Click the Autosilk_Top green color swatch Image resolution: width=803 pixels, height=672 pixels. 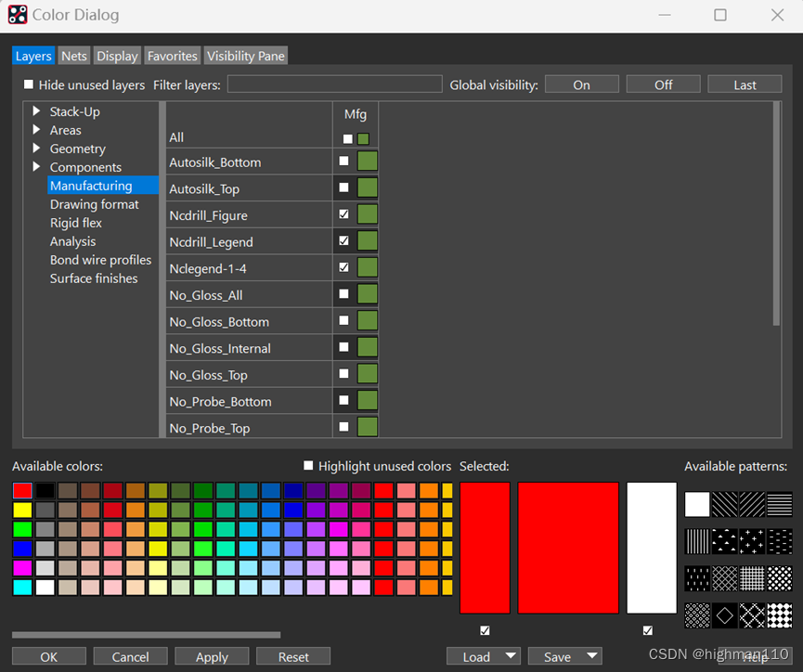tap(368, 187)
